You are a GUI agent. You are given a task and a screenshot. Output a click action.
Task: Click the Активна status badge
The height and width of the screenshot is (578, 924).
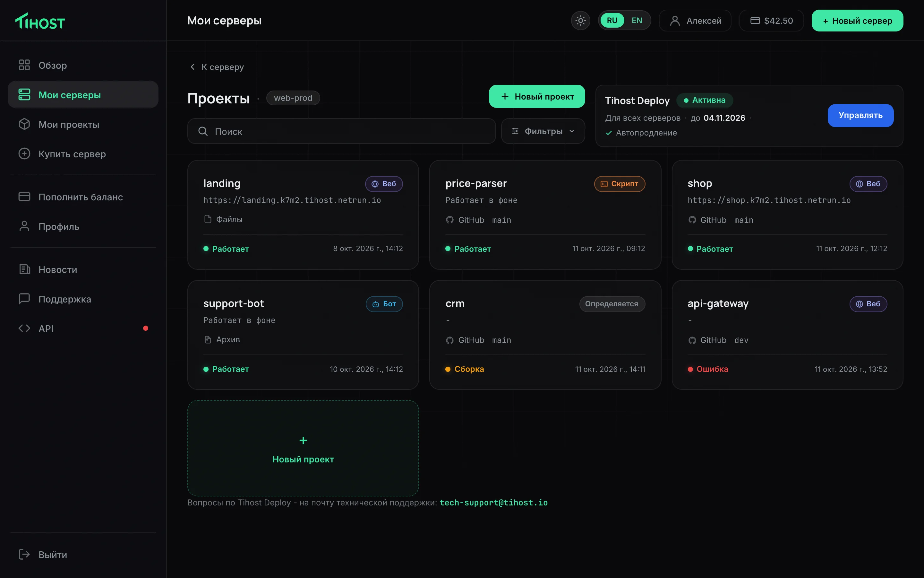(705, 100)
